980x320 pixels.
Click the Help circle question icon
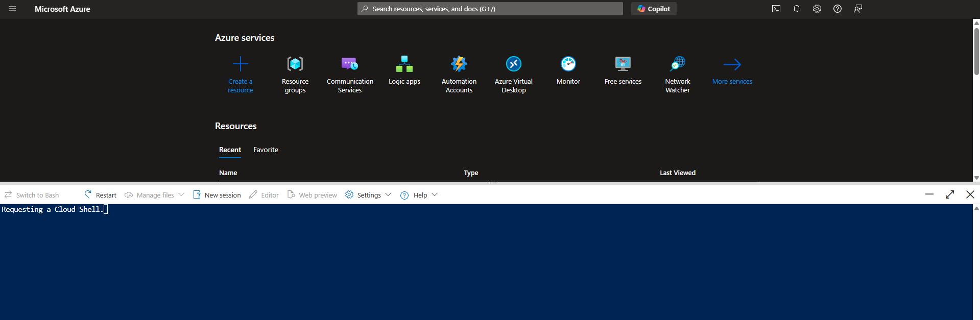pos(404,195)
